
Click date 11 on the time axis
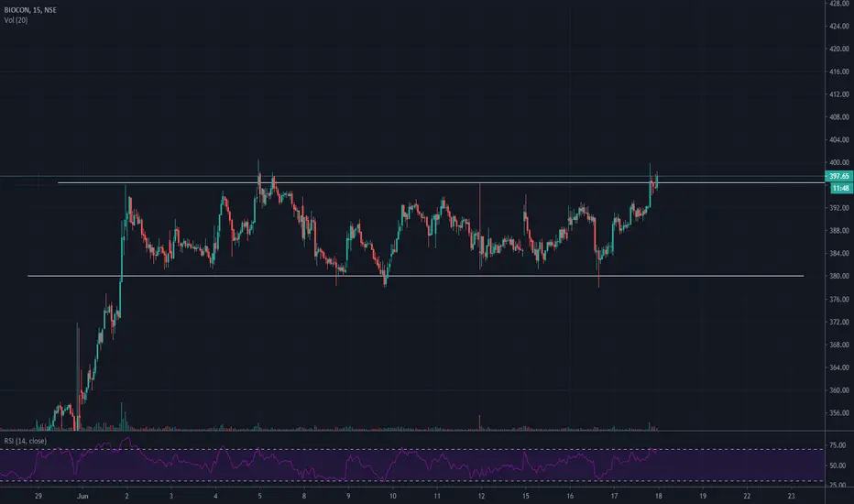(x=437, y=497)
